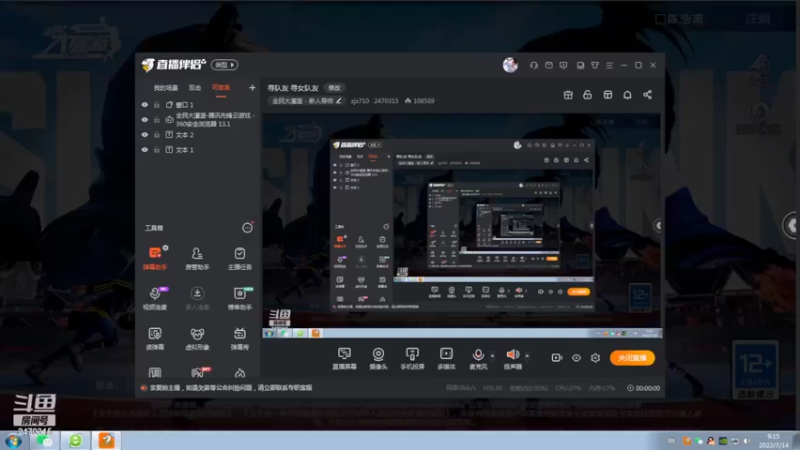Toggle the preview eye icon in bottom bar
800x450 pixels.
pyautogui.click(x=576, y=358)
